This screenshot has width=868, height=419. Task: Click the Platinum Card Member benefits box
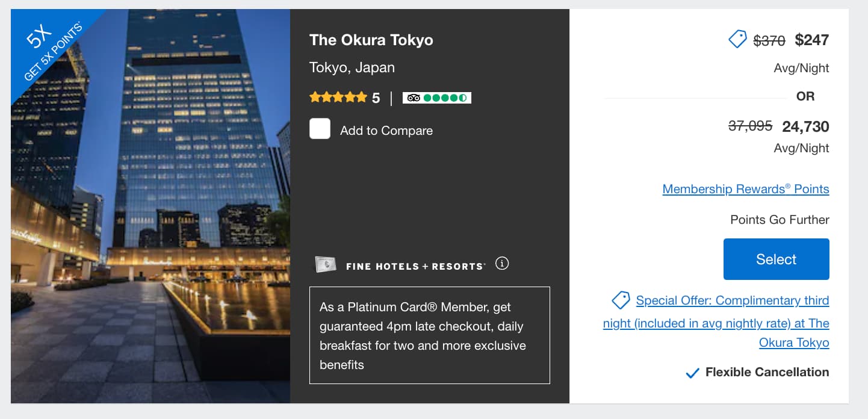(429, 335)
